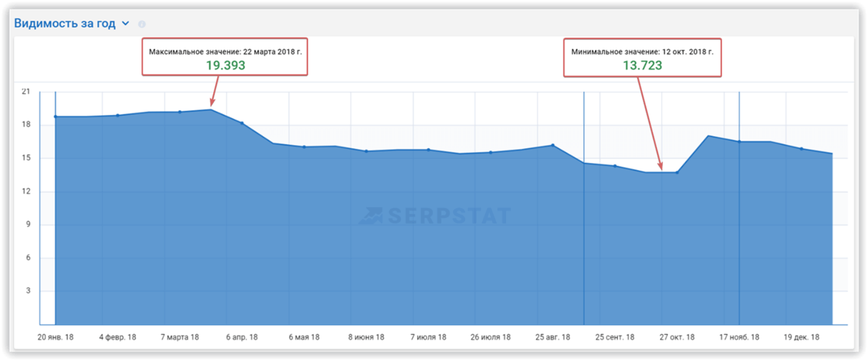Click the x-axis label 20 янв. 18
The height and width of the screenshot is (361, 868).
coord(55,338)
